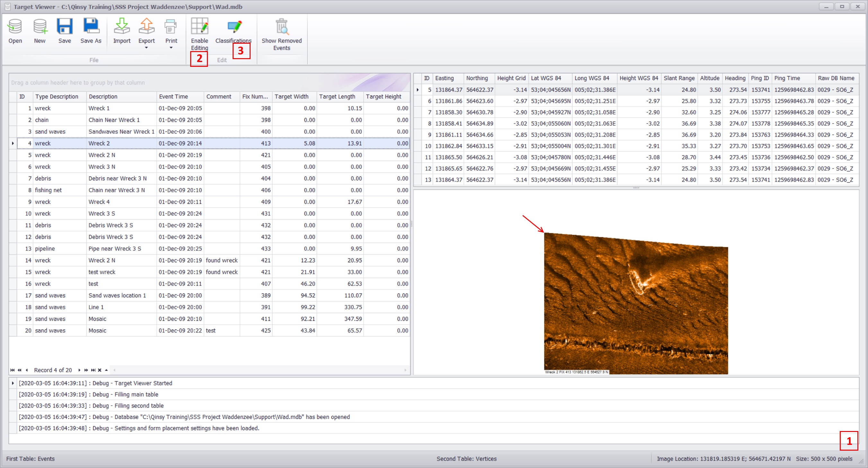The width and height of the screenshot is (868, 468).
Task: Sort by Type Description column header
Action: [57, 96]
